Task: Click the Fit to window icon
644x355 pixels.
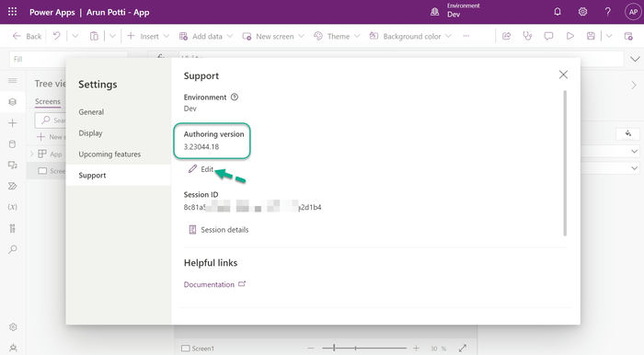Action: click(463, 348)
